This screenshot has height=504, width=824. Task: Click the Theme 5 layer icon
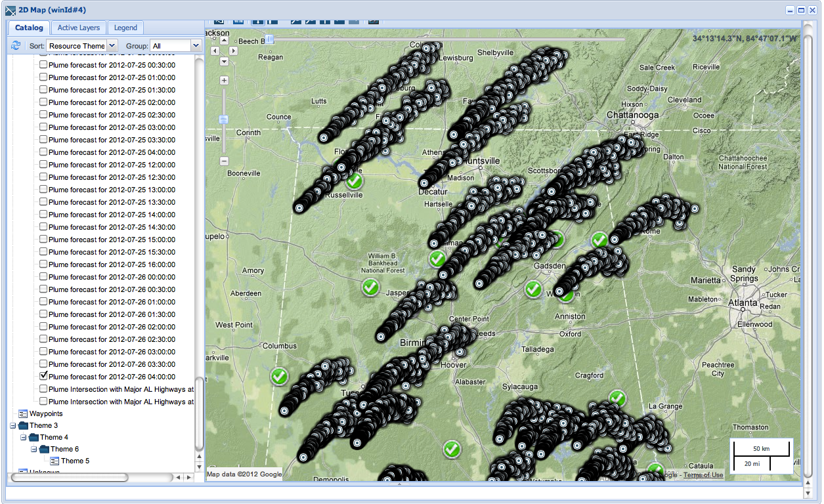(x=55, y=461)
